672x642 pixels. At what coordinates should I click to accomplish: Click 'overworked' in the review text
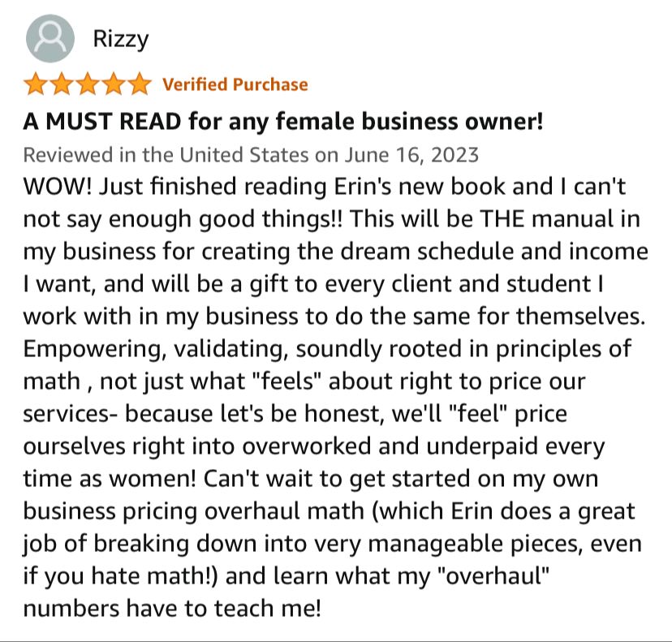tap(307, 446)
